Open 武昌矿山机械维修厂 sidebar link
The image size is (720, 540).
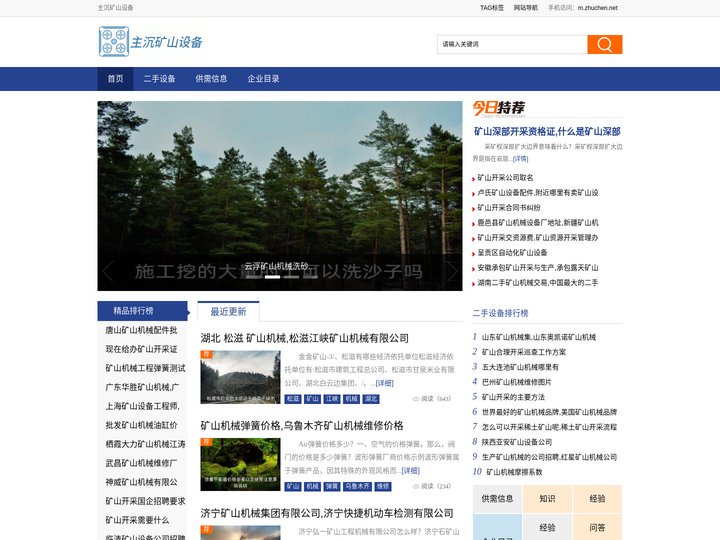pyautogui.click(x=141, y=463)
